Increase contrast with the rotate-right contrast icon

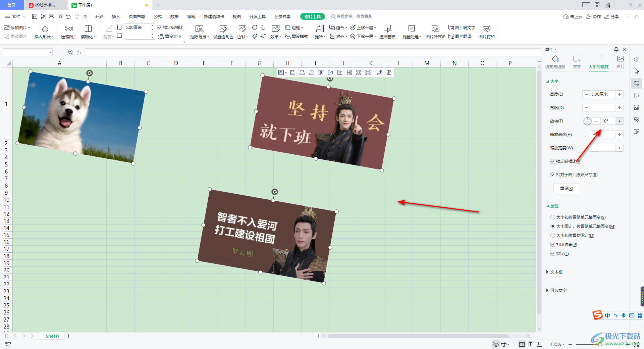click(x=255, y=28)
